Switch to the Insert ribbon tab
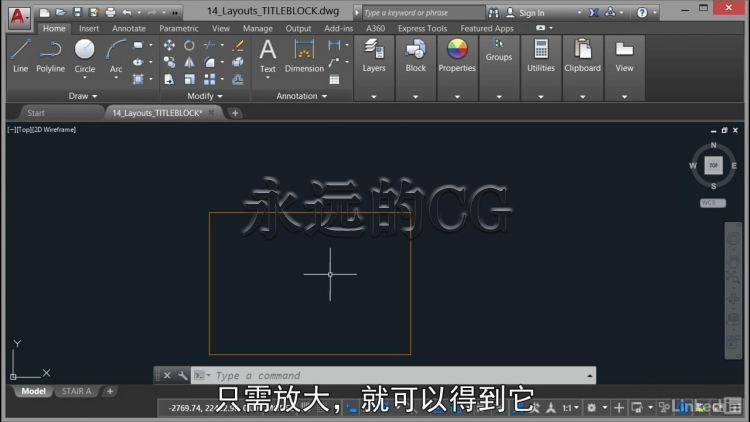The height and width of the screenshot is (422, 750). 89,29
